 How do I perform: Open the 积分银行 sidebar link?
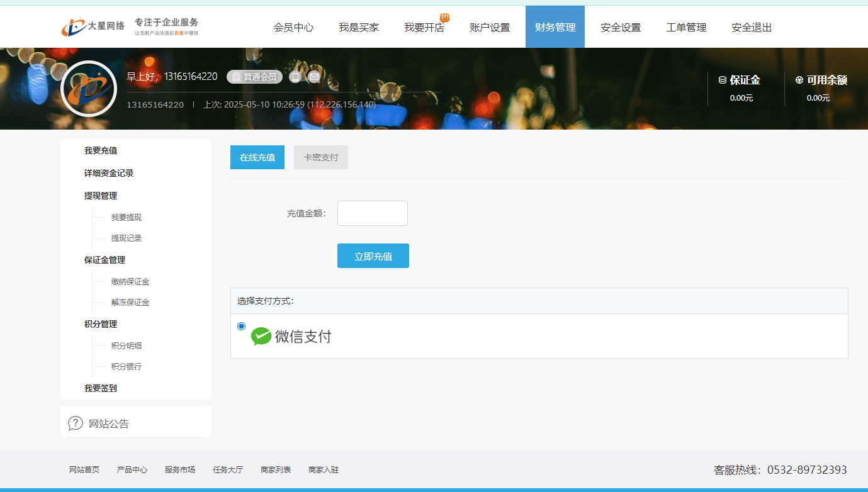coord(126,366)
